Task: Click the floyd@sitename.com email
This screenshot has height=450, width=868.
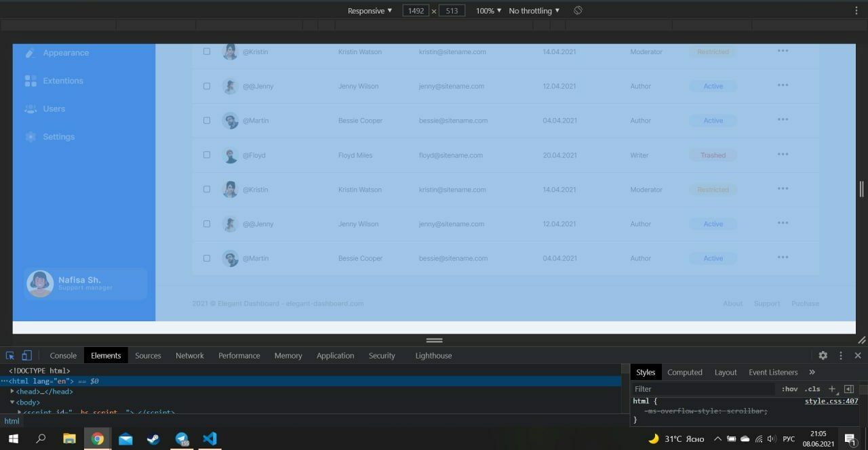Action: (451, 155)
